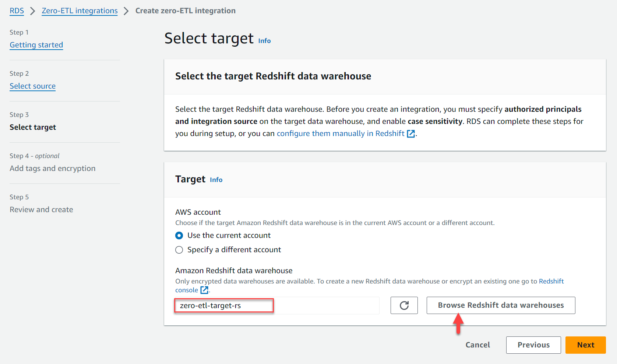Viewport: 617px width, 364px height.
Task: Click the breadcrumb chevron after RDS
Action: pyautogui.click(x=32, y=11)
